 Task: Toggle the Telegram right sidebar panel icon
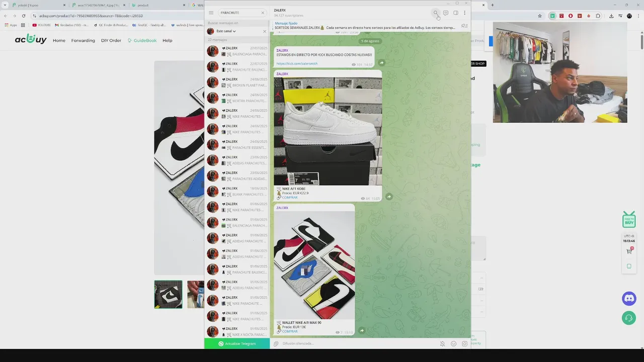(x=455, y=13)
